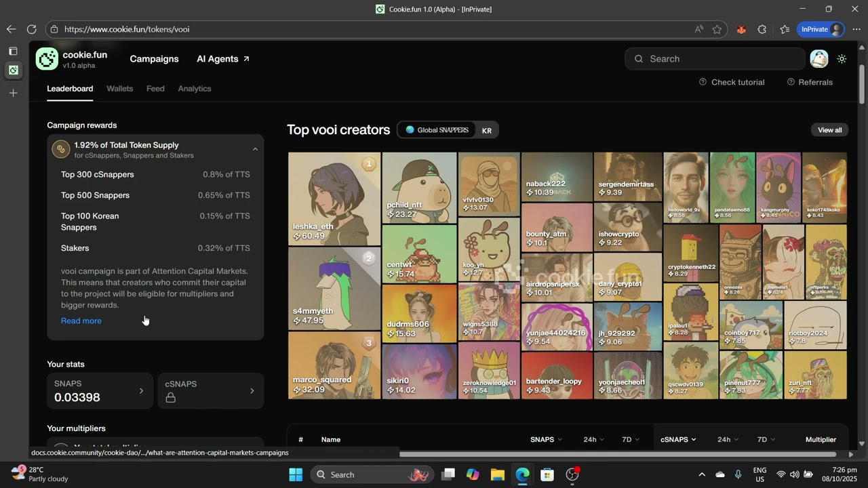Switch to the Feed tab
The height and width of the screenshot is (488, 868).
(155, 89)
